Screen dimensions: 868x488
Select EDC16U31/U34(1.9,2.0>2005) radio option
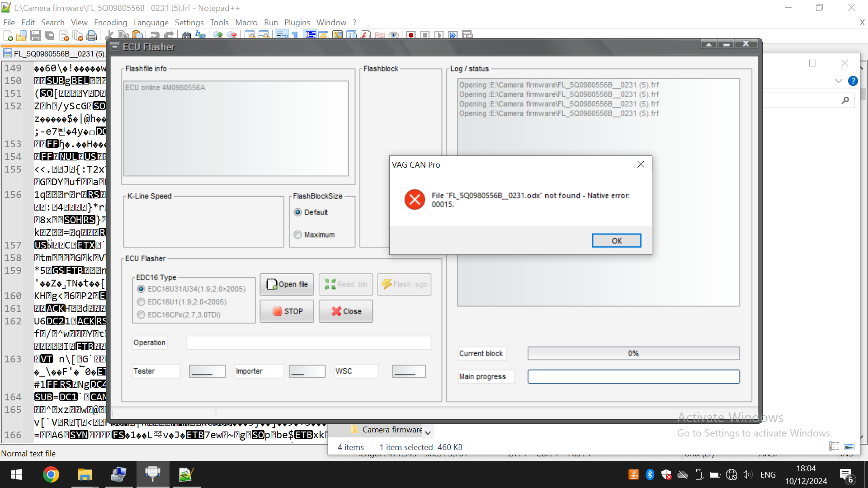pos(141,289)
